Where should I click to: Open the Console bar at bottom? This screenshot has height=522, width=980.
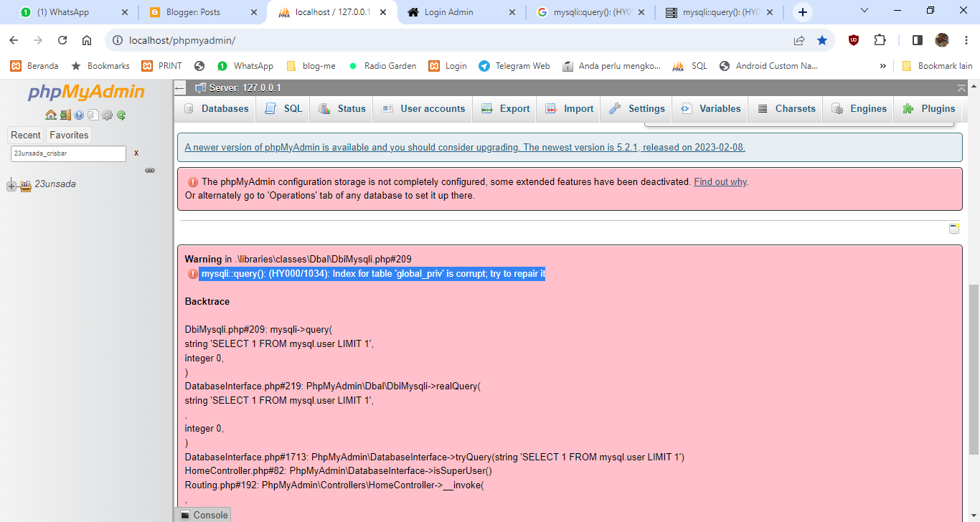(x=204, y=515)
